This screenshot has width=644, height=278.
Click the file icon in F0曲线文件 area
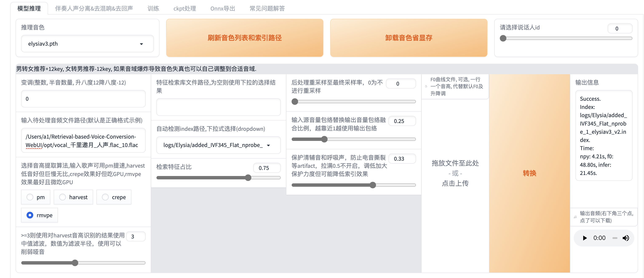pyautogui.click(x=426, y=87)
